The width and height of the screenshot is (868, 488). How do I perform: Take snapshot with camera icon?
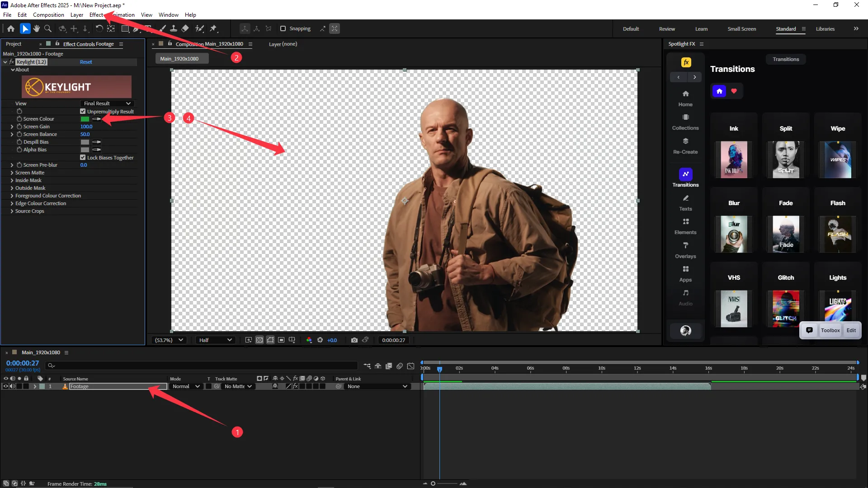point(354,340)
